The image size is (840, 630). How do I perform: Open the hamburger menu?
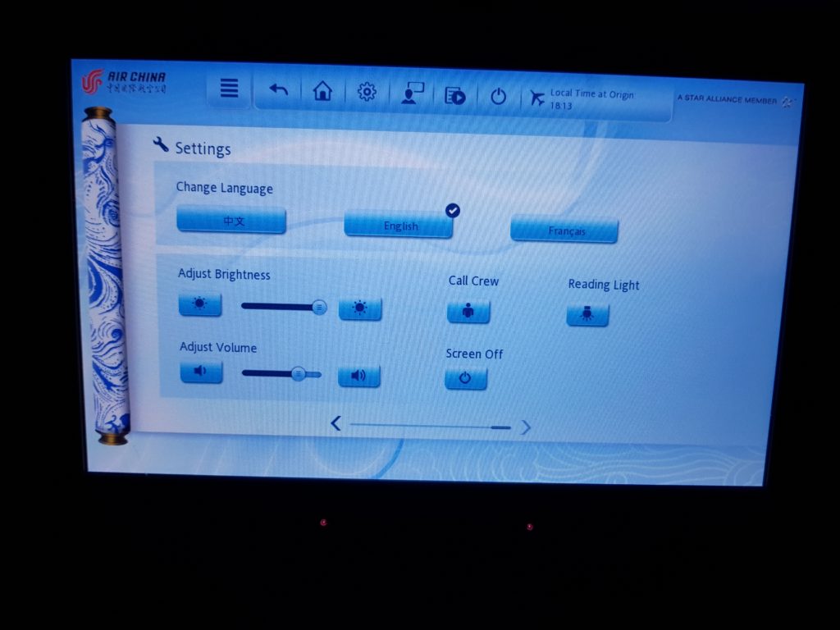click(229, 89)
